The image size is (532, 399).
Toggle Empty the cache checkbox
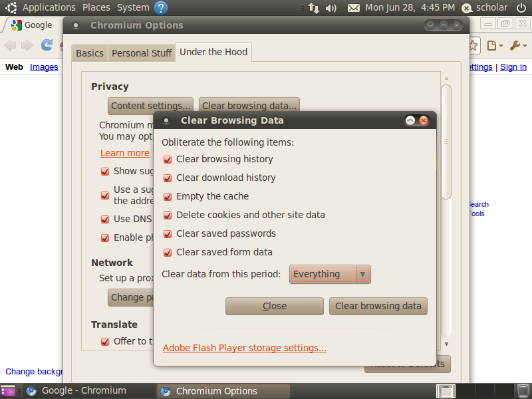168,197
